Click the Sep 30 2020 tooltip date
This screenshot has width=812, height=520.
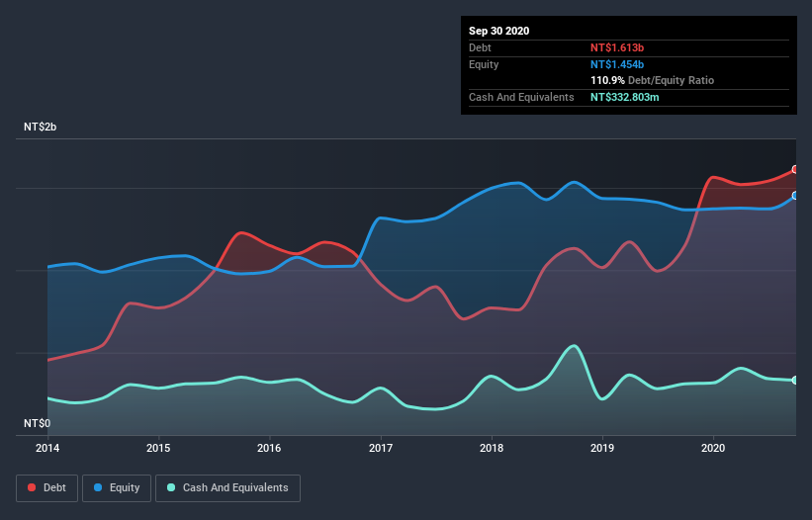499,31
